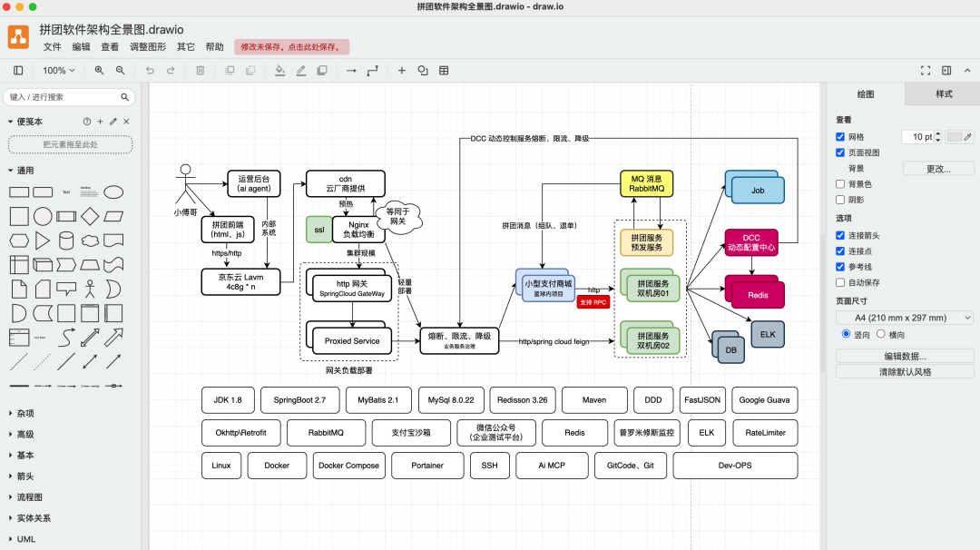The width and height of the screenshot is (980, 550).
Task: Click the pencil edit icon on 便笺本 scratchpad
Action: click(x=113, y=122)
